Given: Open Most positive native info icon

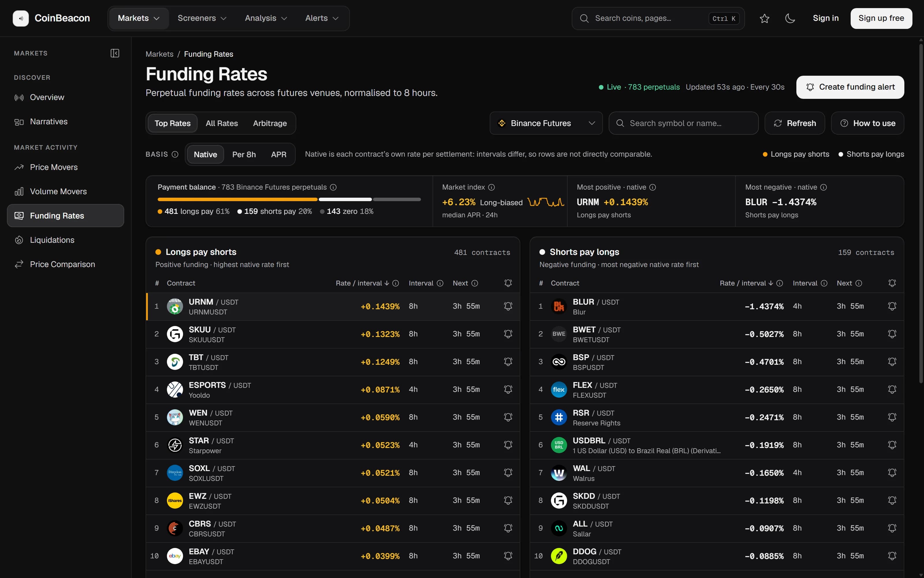Looking at the screenshot, I should coord(653,187).
